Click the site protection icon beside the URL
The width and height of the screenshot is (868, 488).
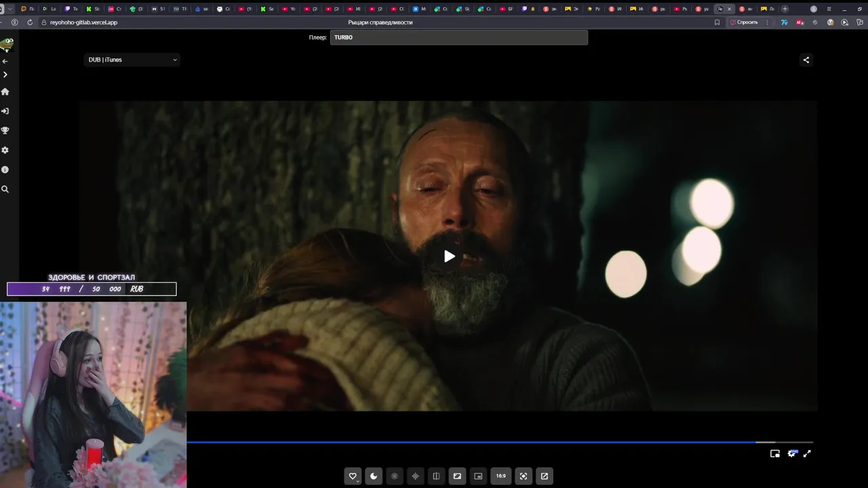coord(43,22)
